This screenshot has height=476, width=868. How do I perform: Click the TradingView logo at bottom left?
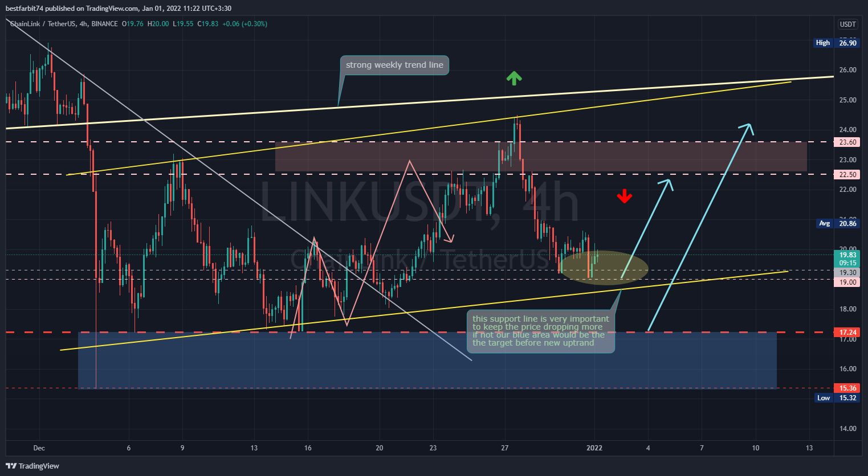point(32,466)
